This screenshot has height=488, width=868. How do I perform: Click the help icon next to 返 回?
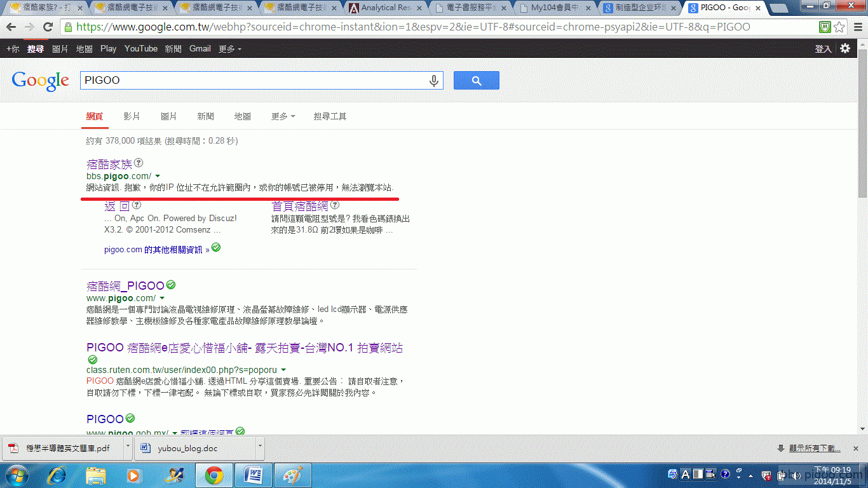[136, 205]
